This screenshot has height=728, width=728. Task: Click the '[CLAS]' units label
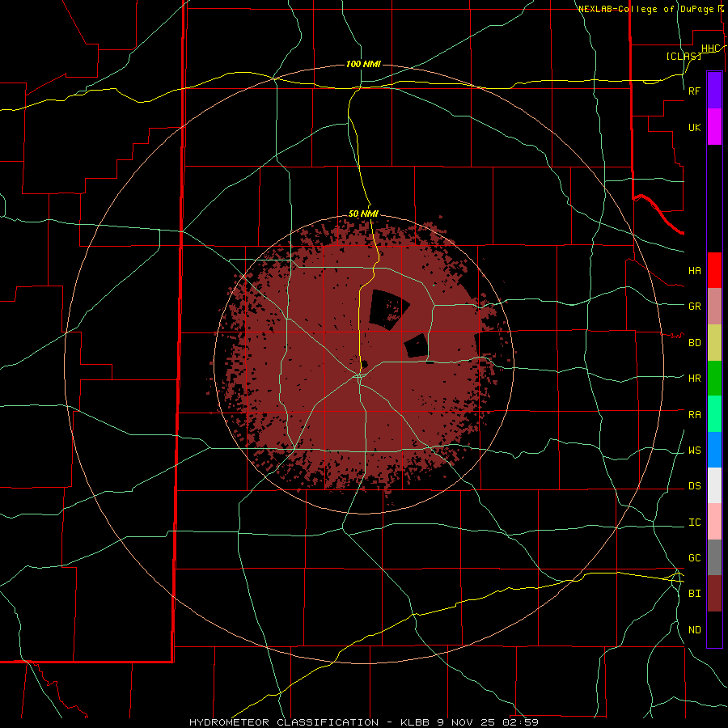(684, 56)
